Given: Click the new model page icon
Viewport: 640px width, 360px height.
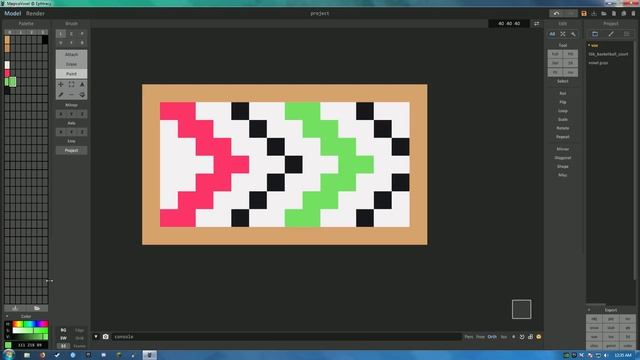Looking at the screenshot, I should tap(613, 13).
